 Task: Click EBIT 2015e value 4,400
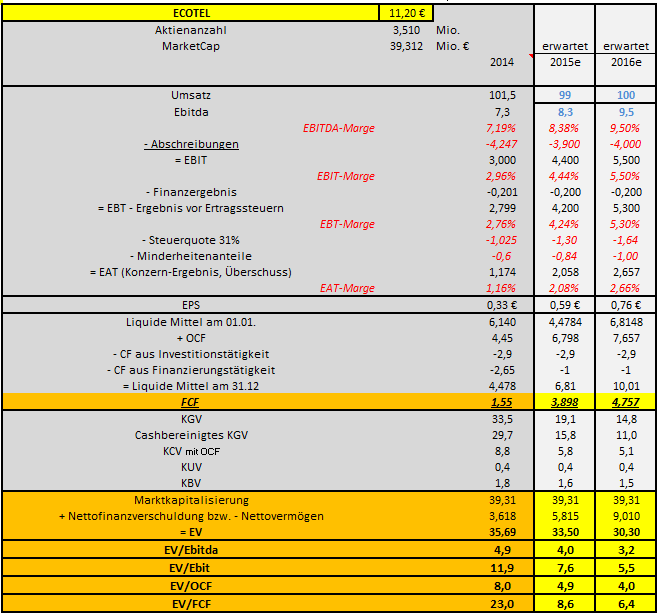[x=565, y=160]
